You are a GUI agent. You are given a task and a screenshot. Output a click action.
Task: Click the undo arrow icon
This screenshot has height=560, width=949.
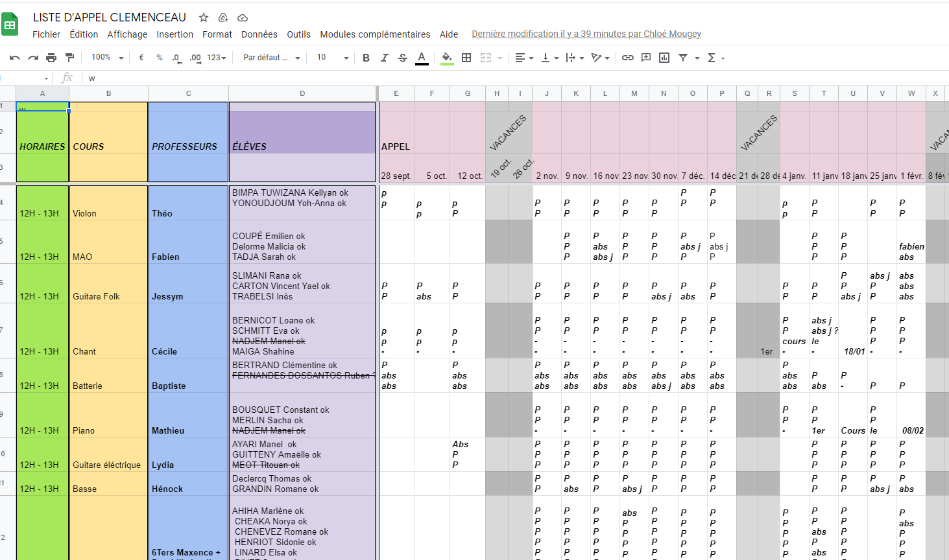(15, 58)
